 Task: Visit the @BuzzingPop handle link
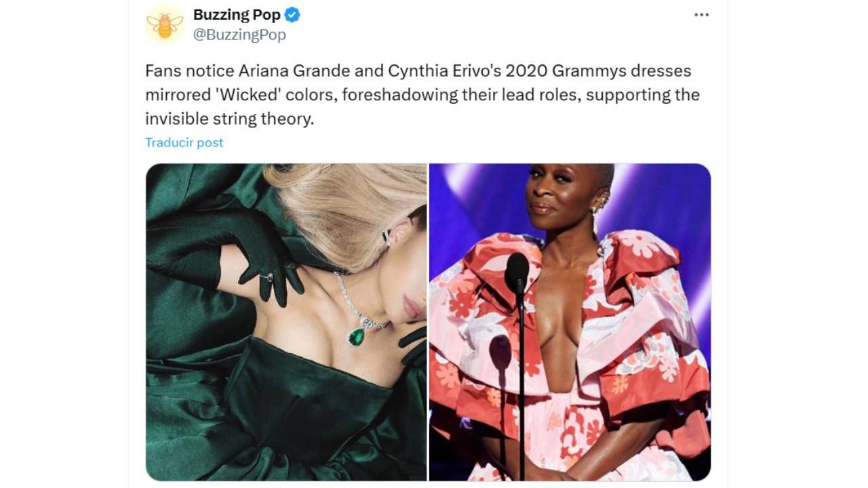(x=239, y=35)
